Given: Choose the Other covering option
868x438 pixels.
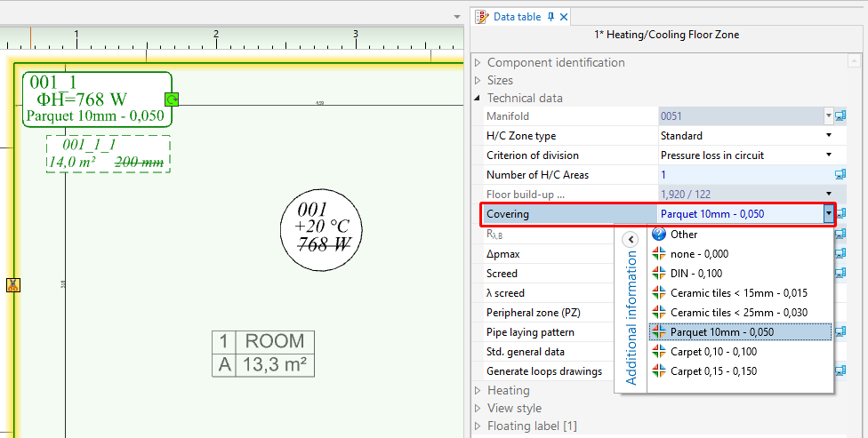Looking at the screenshot, I should (684, 235).
